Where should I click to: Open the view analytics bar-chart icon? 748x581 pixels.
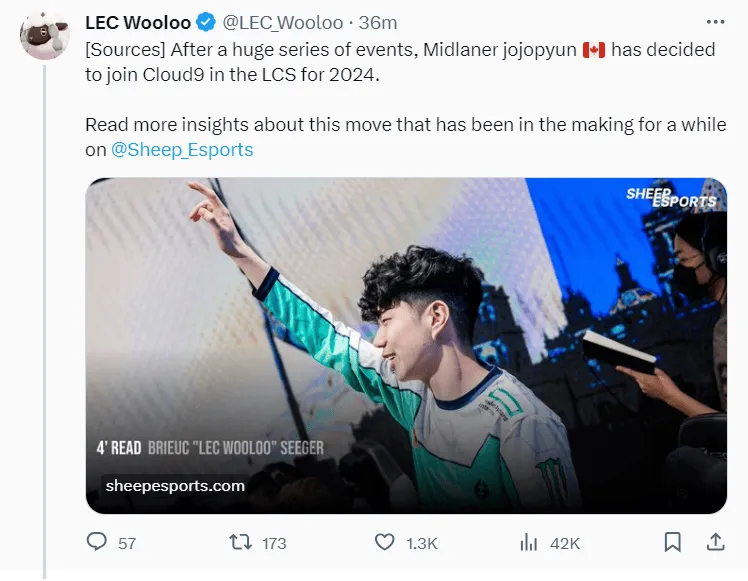click(529, 542)
